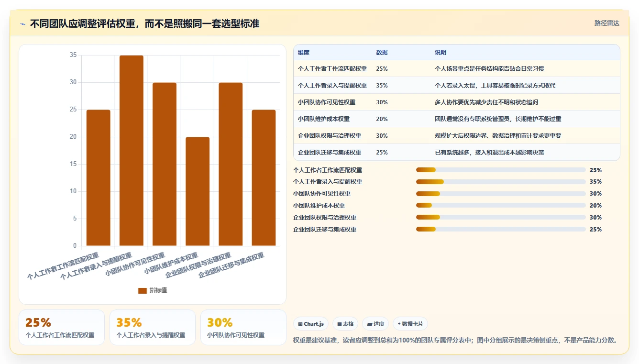Click progress list label 个人工作者工作流匹配权重

coord(328,170)
